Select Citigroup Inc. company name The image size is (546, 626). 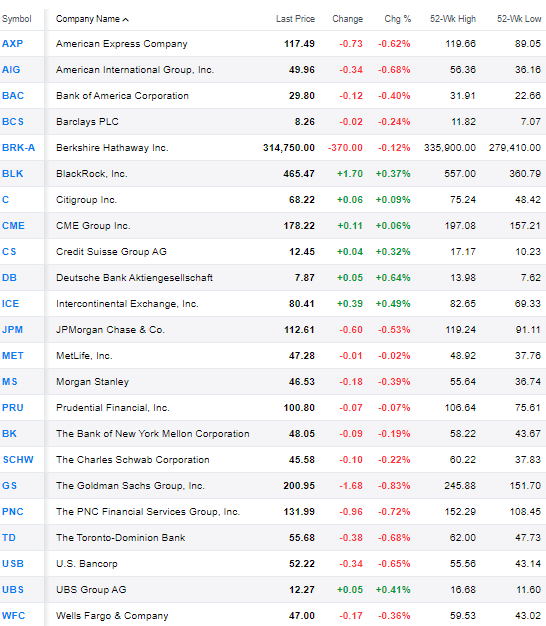pos(86,199)
